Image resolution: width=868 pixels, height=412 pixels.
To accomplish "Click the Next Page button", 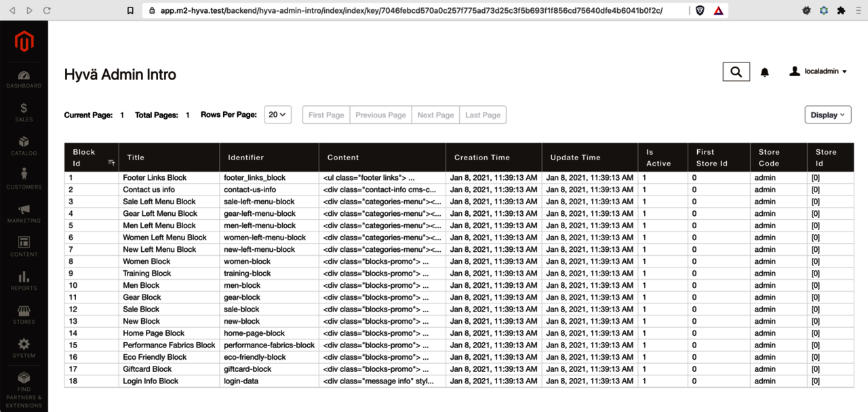I will pos(435,115).
